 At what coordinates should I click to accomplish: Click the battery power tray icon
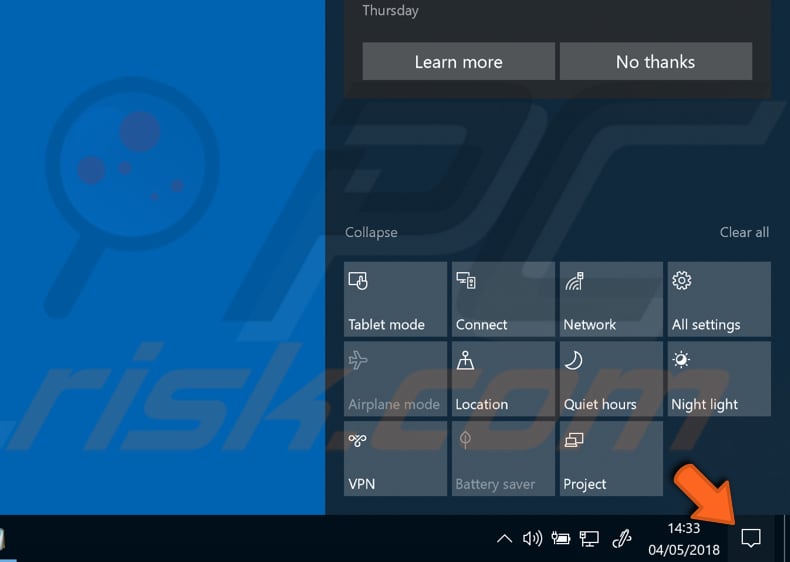pos(560,539)
